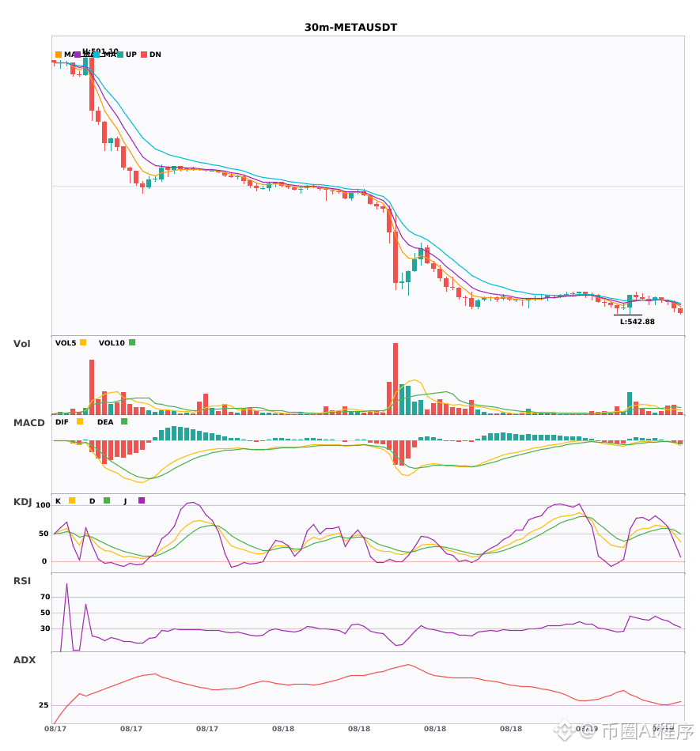Click the 30m-METAUSDT chart title
The height and width of the screenshot is (751, 700).
[x=350, y=28]
